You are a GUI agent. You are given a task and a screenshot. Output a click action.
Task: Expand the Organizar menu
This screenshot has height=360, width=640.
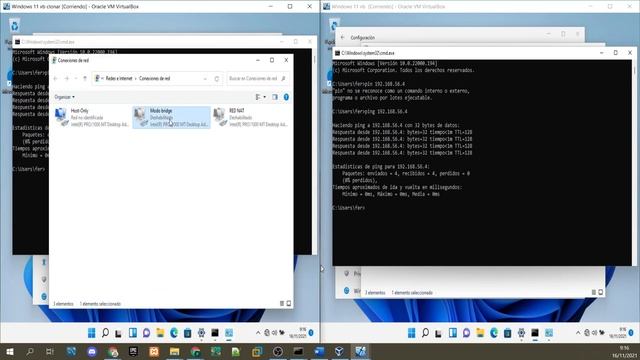click(x=64, y=97)
